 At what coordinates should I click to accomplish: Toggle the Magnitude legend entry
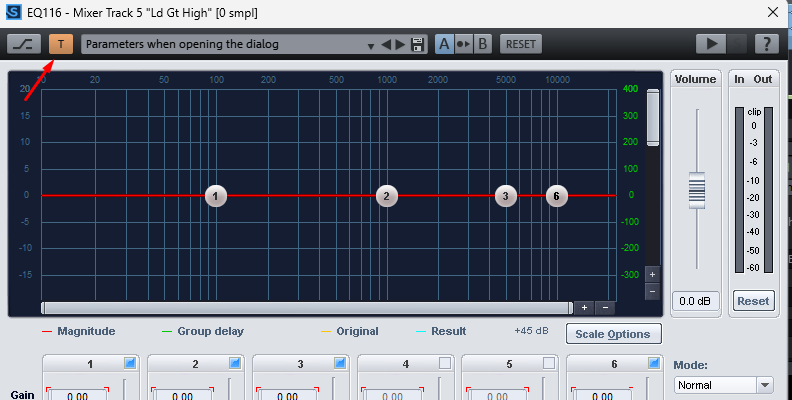pos(79,332)
